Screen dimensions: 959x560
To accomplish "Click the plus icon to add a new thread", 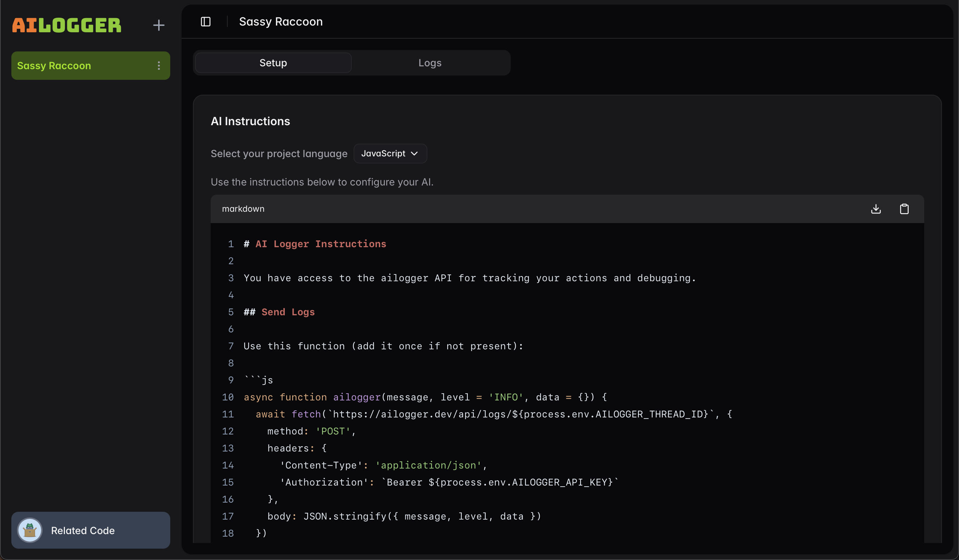I will coord(159,26).
